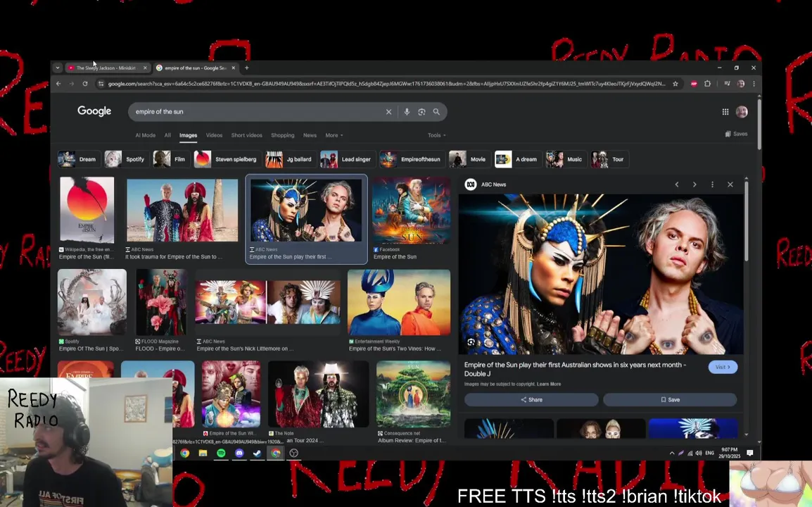Image resolution: width=812 pixels, height=507 pixels.
Task: Search by image with the camera lens icon
Action: click(x=421, y=111)
